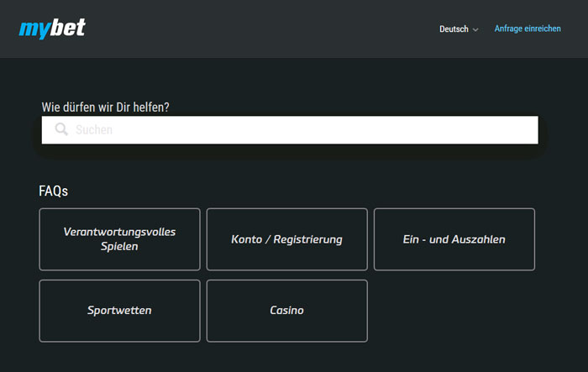Click the empty right side of the search bar

[x=412, y=130]
